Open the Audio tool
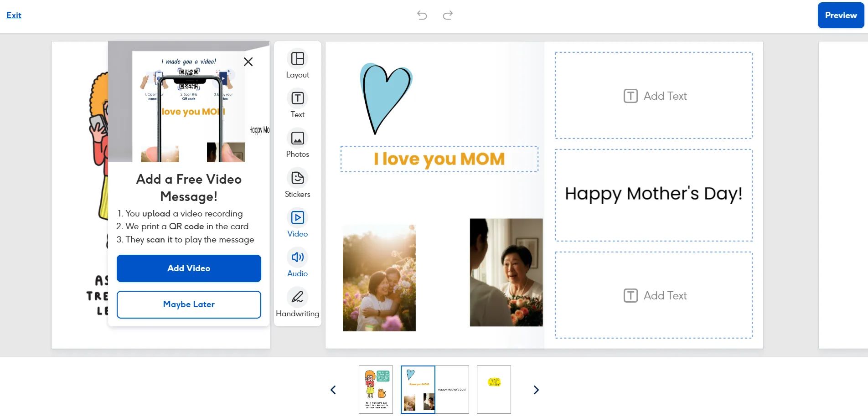The image size is (868, 417). pyautogui.click(x=297, y=263)
